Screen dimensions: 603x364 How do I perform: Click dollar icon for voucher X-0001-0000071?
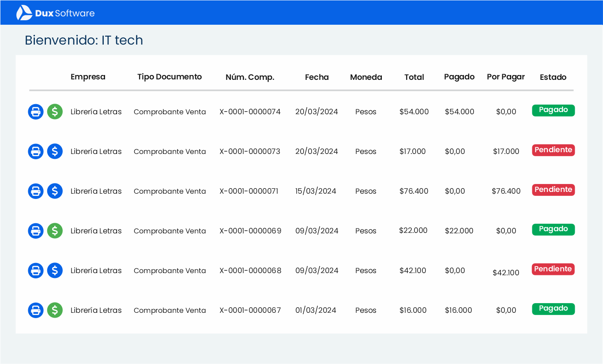[55, 191]
